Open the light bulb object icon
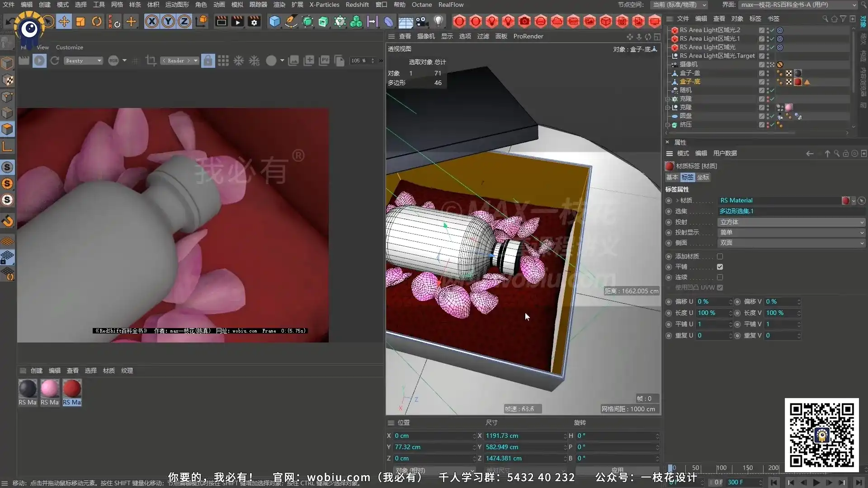This screenshot has width=868, height=488. coord(438,21)
